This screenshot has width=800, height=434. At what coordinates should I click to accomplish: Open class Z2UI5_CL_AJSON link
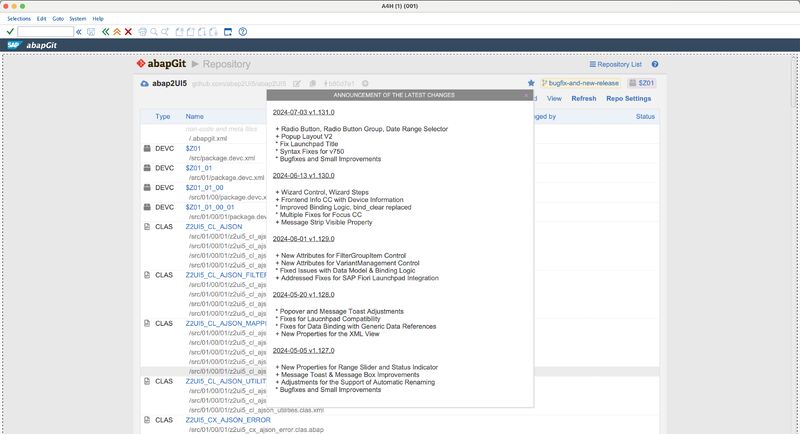click(x=214, y=226)
